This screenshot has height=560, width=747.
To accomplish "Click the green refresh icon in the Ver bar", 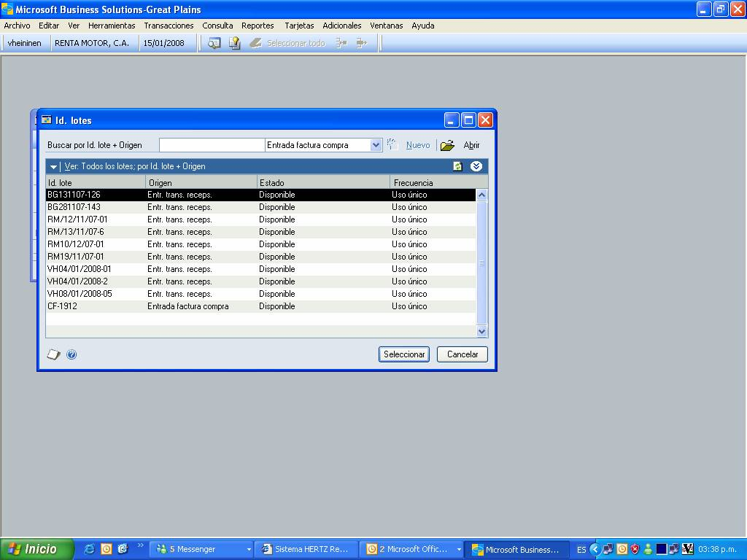I will [x=457, y=166].
